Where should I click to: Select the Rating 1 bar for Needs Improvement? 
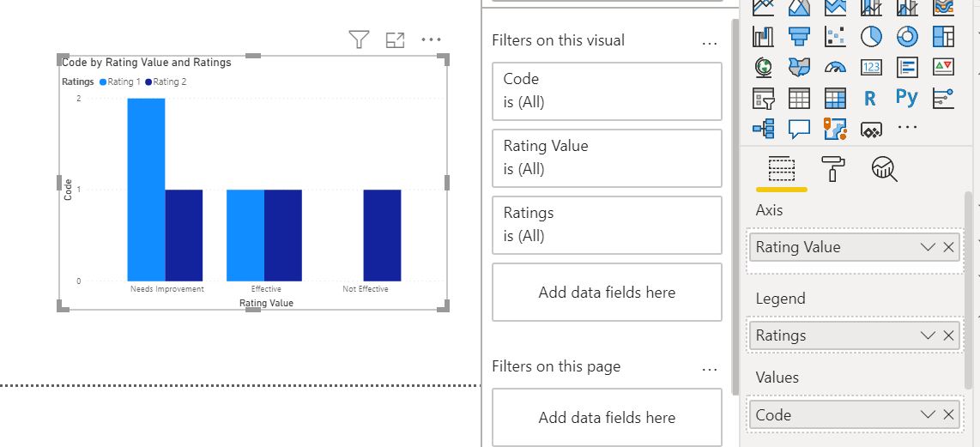pos(146,190)
